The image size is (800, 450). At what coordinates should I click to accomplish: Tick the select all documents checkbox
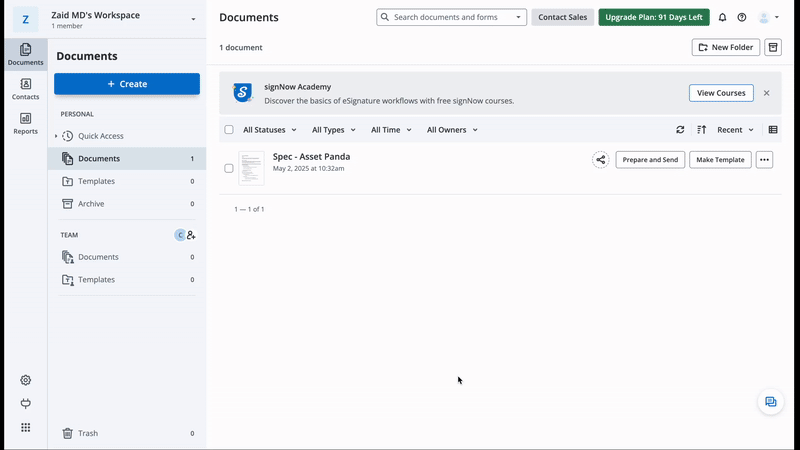click(229, 130)
